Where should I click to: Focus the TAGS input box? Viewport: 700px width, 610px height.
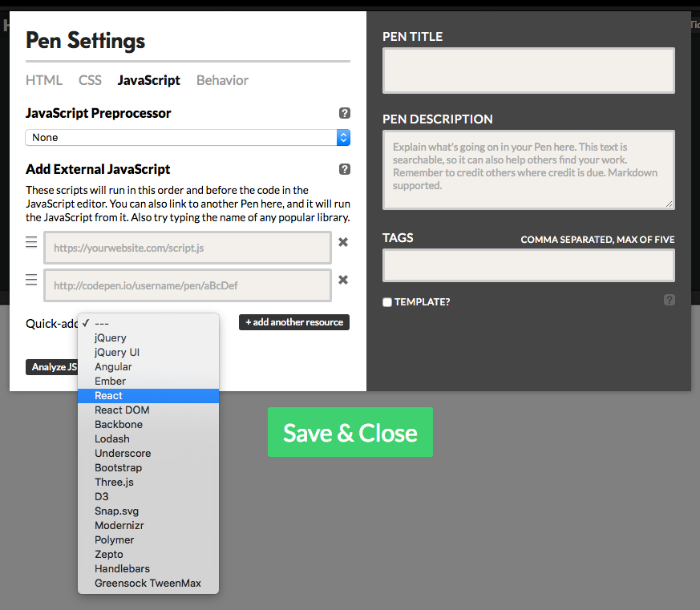click(528, 265)
